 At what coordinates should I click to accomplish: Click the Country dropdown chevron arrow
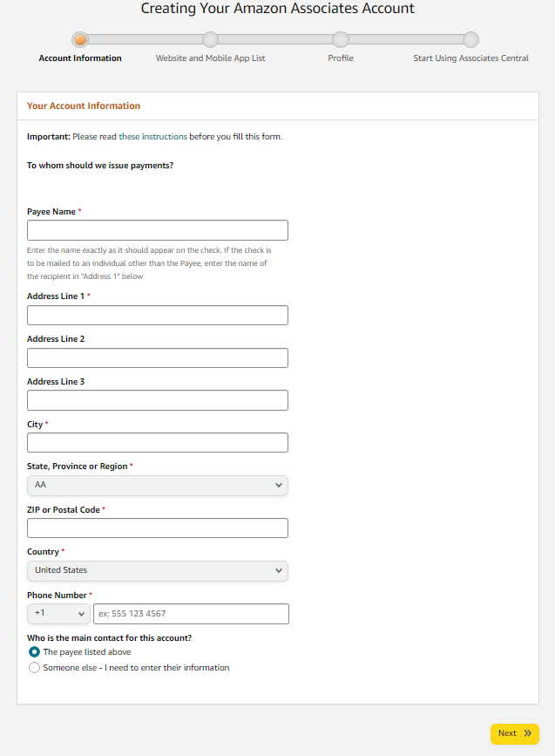click(278, 571)
